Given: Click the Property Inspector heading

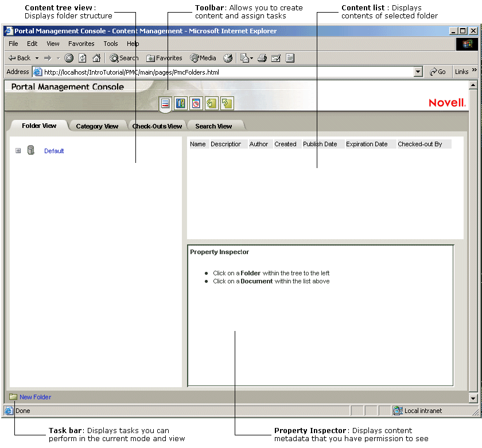Looking at the screenshot, I should (x=219, y=252).
